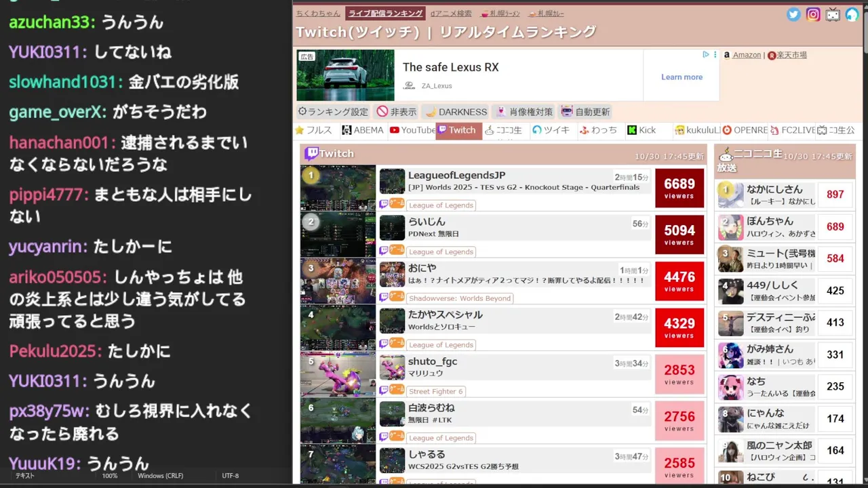
Task: Switch to FC2LIVE tab
Action: point(792,130)
